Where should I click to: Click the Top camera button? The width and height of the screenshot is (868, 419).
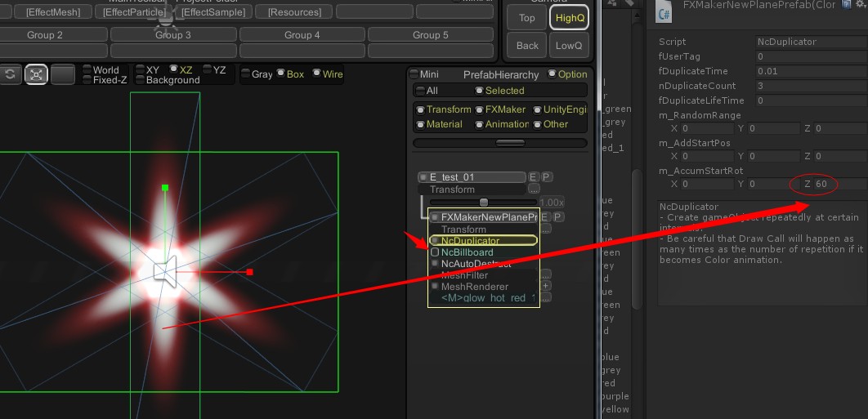527,18
